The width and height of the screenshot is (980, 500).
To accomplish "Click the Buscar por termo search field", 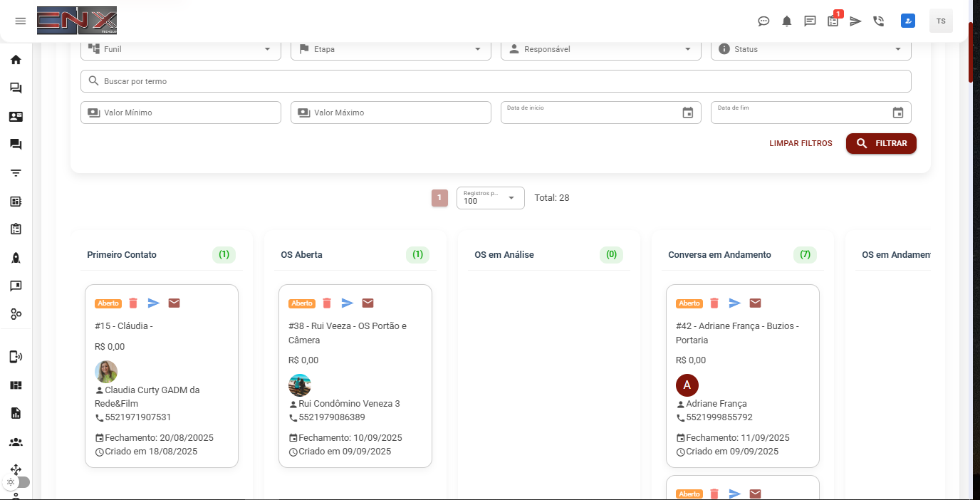I will [496, 81].
